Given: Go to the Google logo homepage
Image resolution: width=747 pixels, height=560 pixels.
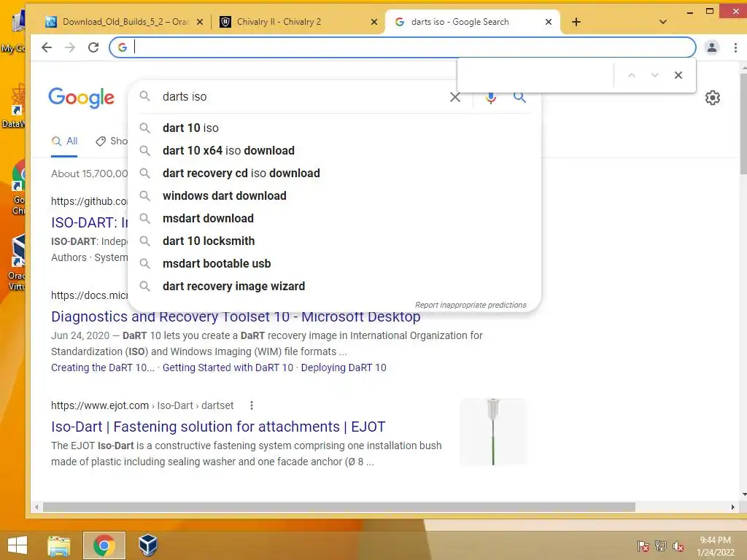Looking at the screenshot, I should pyautogui.click(x=82, y=98).
